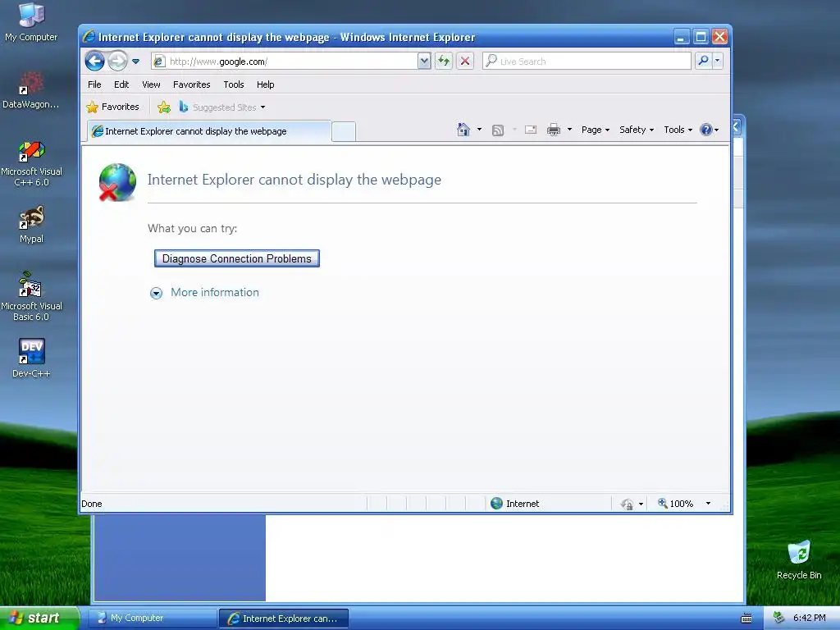Expand the Home button dropdown arrow

479,130
